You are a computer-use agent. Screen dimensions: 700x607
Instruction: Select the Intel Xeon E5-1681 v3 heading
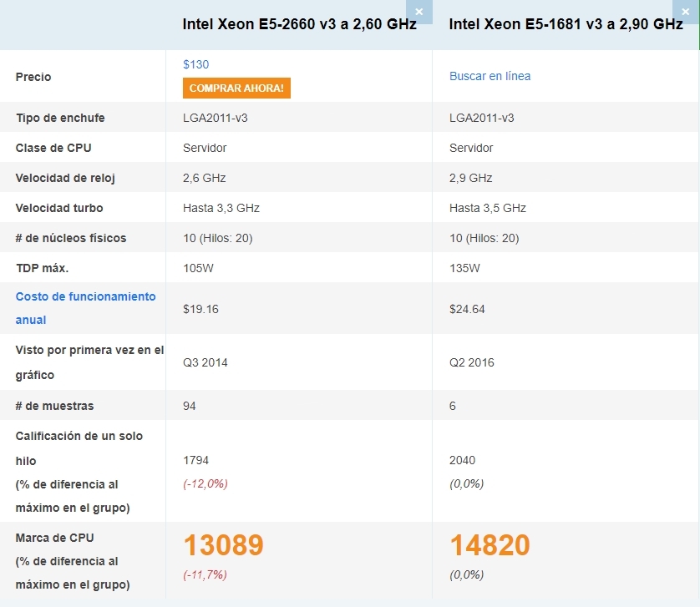click(566, 24)
